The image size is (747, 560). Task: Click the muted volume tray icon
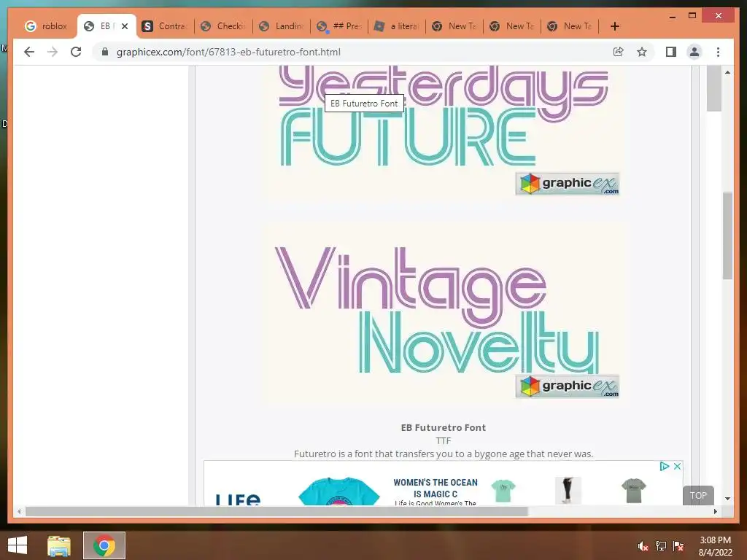point(643,546)
